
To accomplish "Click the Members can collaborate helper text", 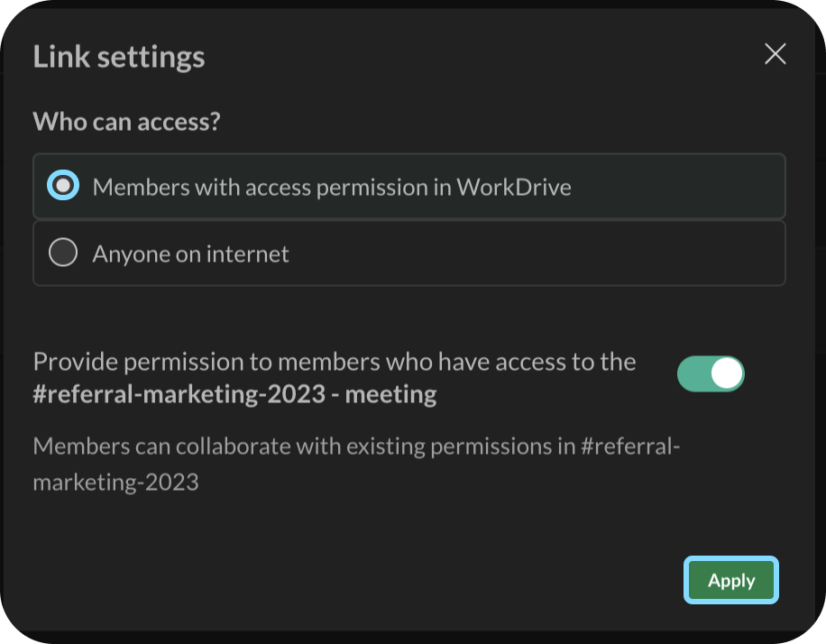I will click(355, 446).
